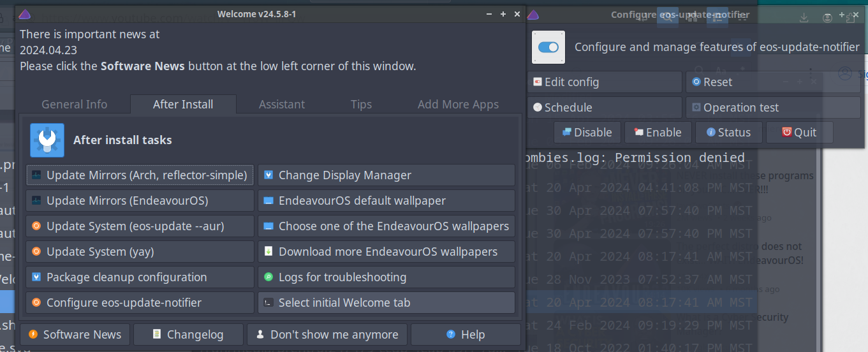Viewport: 868px width, 352px height.
Task: Click Enable in eos-update-notifier
Action: pos(658,132)
